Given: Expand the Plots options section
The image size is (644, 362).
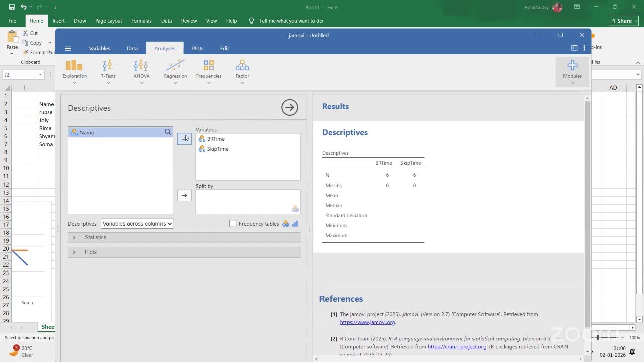Looking at the screenshot, I should (184, 252).
